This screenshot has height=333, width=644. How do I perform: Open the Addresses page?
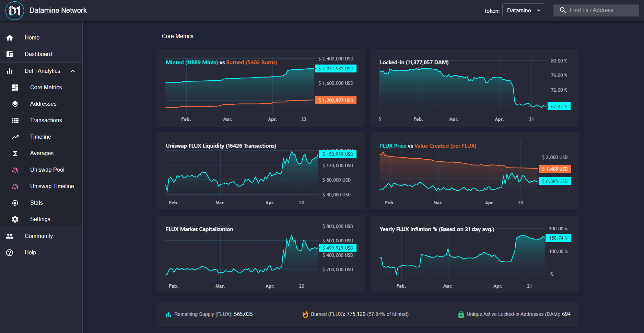[x=41, y=104]
